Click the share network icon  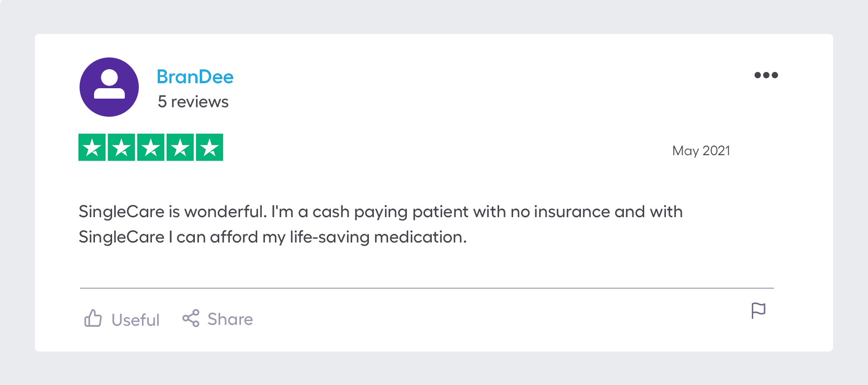(191, 318)
